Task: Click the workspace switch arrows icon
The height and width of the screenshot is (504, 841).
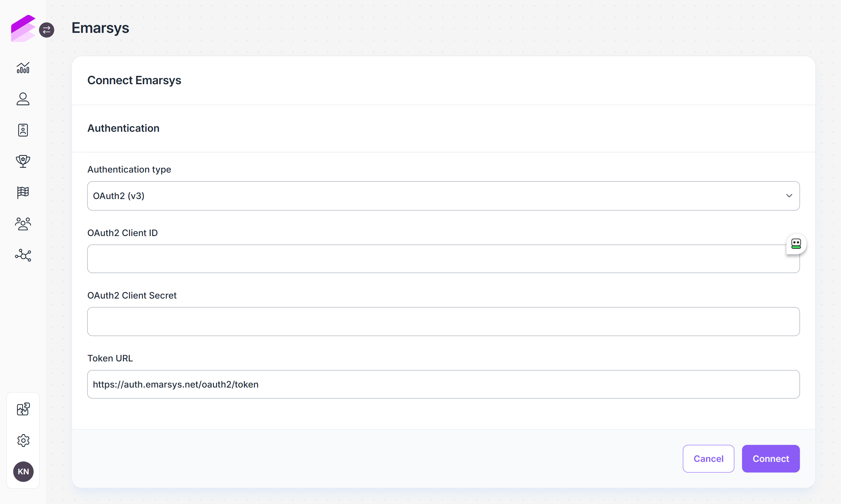Action: 47,30
